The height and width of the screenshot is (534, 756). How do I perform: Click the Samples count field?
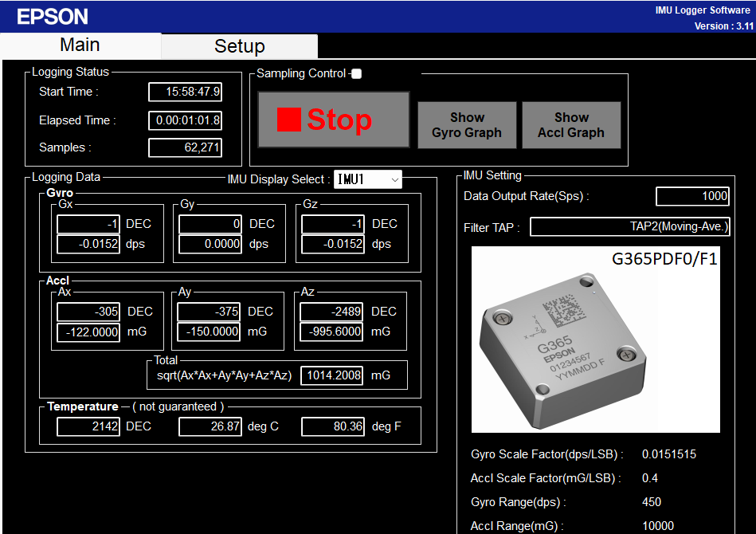point(185,147)
